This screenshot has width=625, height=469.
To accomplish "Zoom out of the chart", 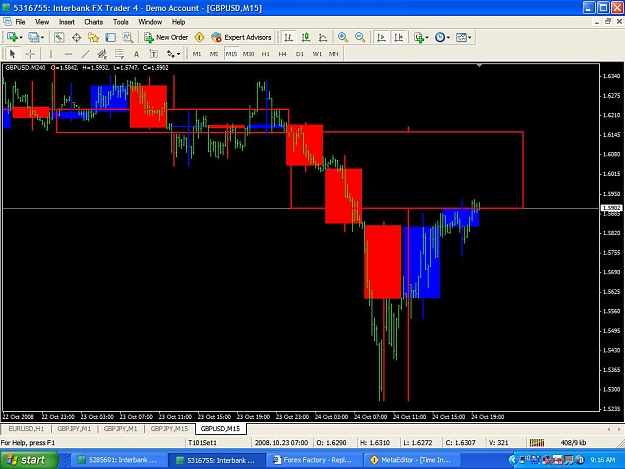I will [x=360, y=37].
